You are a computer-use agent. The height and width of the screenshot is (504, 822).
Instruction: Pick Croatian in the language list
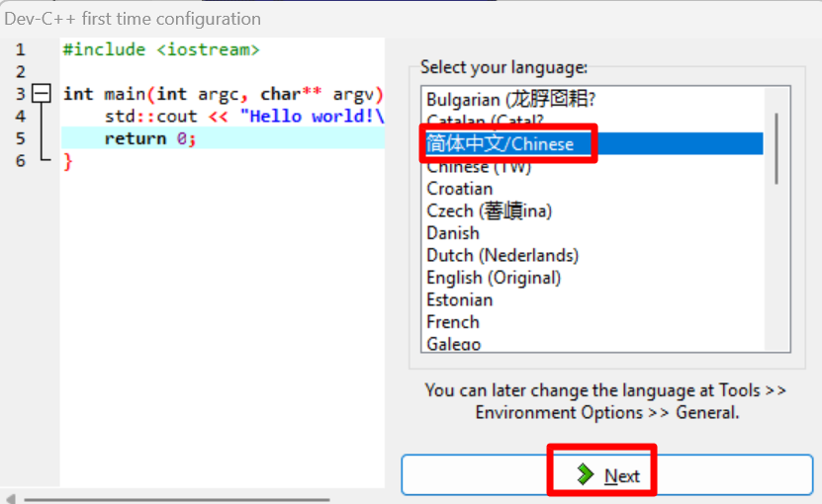(592, 189)
